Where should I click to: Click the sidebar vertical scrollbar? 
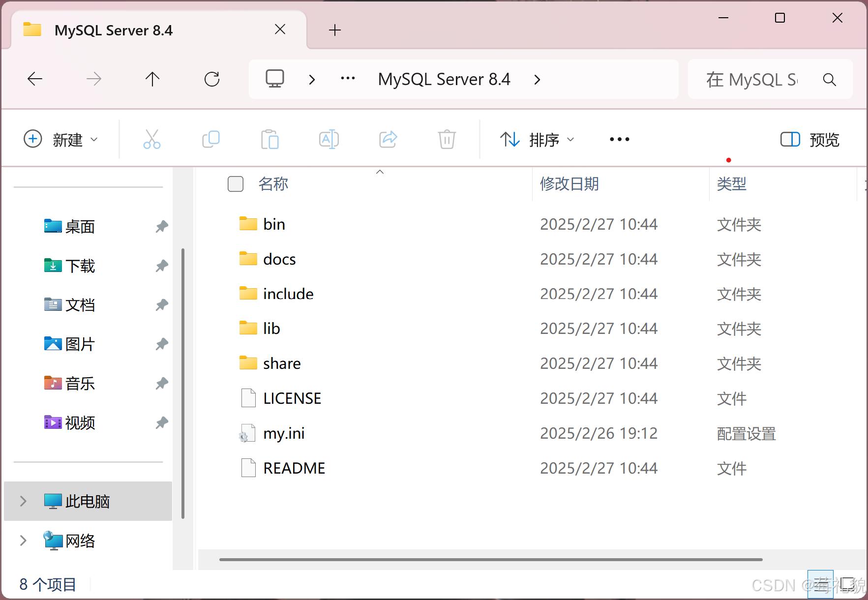[x=183, y=384]
